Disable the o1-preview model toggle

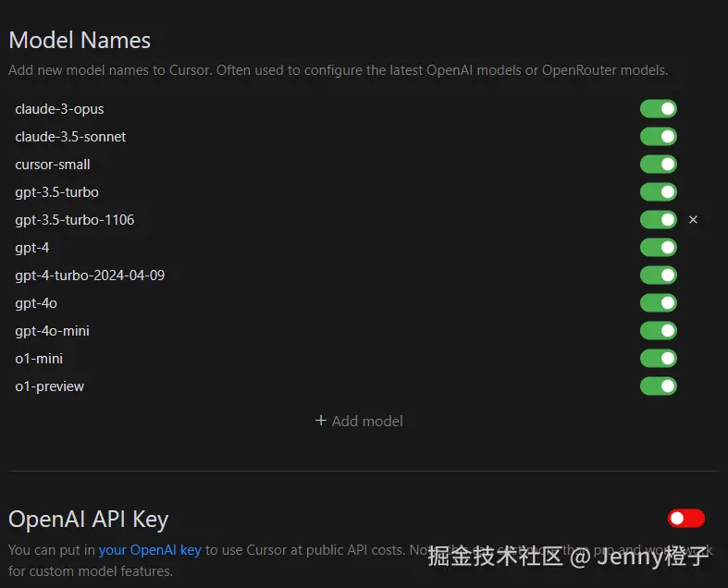pos(659,386)
